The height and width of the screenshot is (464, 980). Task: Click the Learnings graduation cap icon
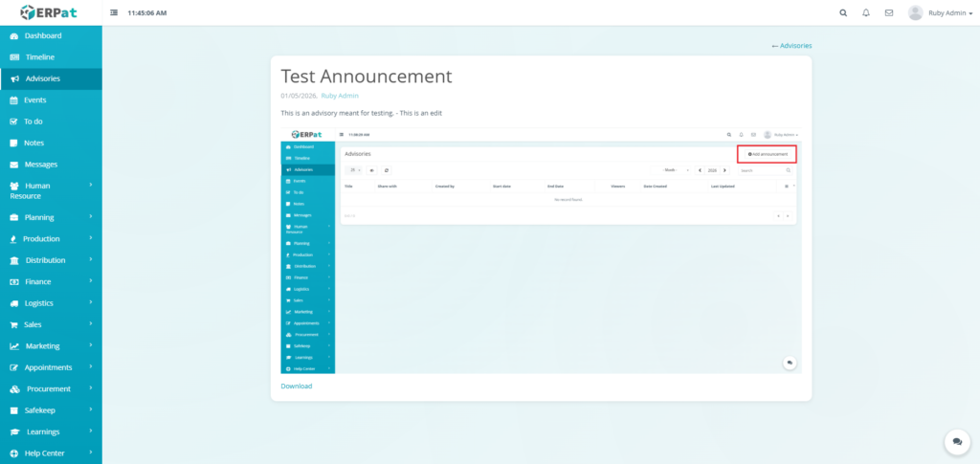15,432
